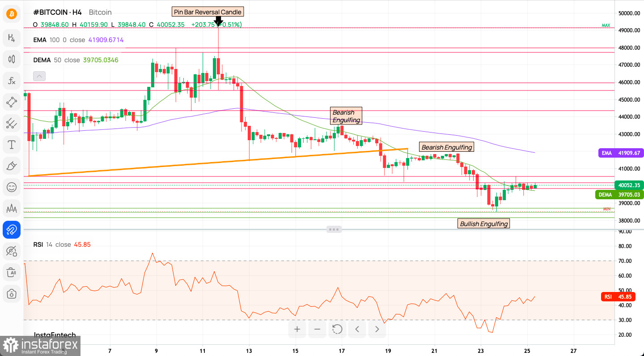
Task: Click the DEMA 39705.03 price tag
Action: click(x=619, y=194)
